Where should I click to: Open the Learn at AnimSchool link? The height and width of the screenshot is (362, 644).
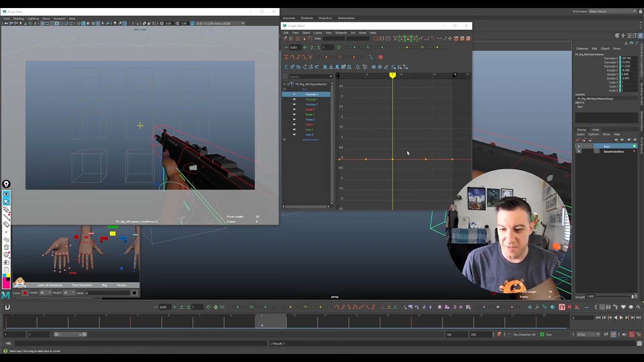click(49, 285)
